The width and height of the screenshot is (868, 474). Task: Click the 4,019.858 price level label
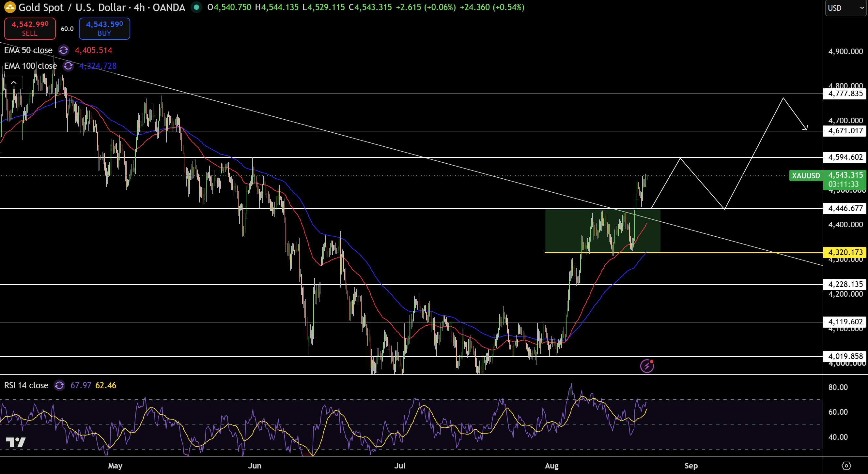pos(845,356)
